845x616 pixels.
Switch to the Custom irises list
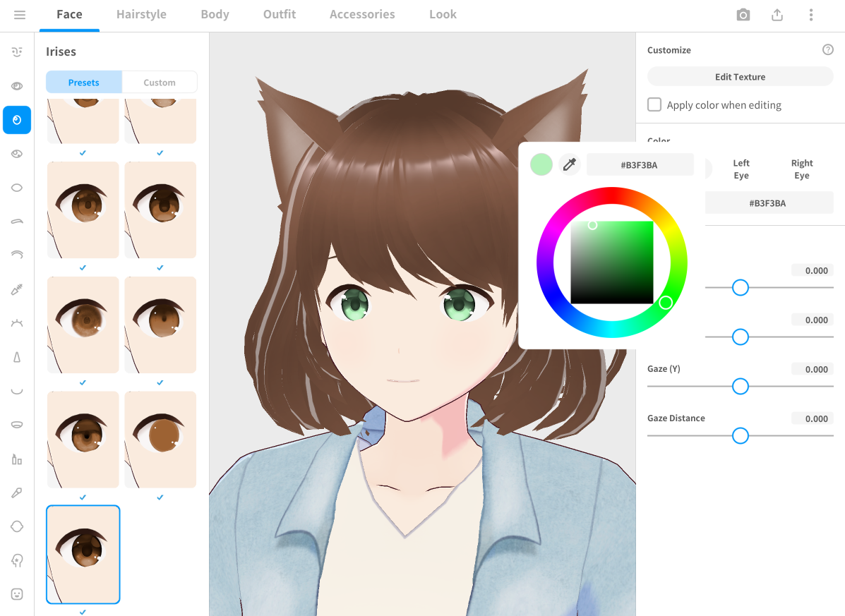(x=160, y=83)
